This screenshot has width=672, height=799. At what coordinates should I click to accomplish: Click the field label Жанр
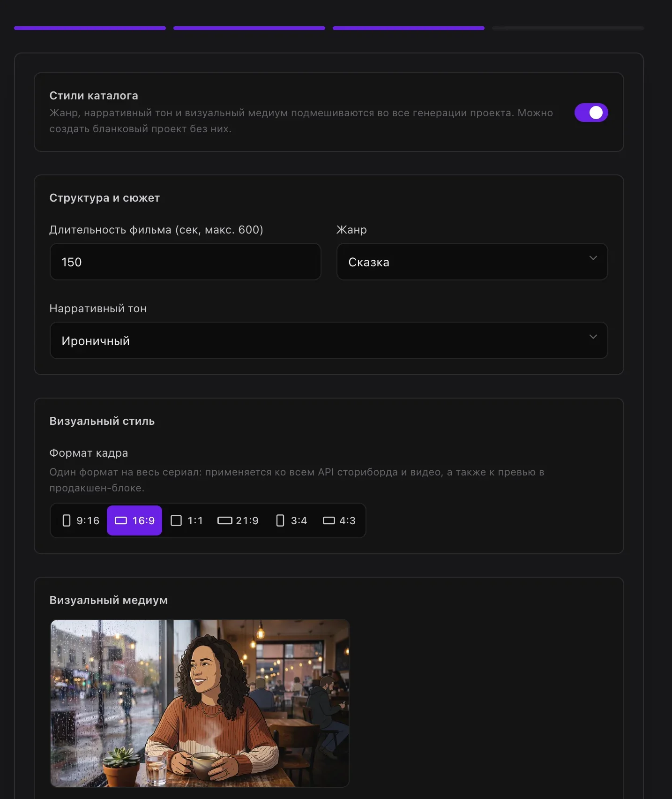click(x=351, y=230)
